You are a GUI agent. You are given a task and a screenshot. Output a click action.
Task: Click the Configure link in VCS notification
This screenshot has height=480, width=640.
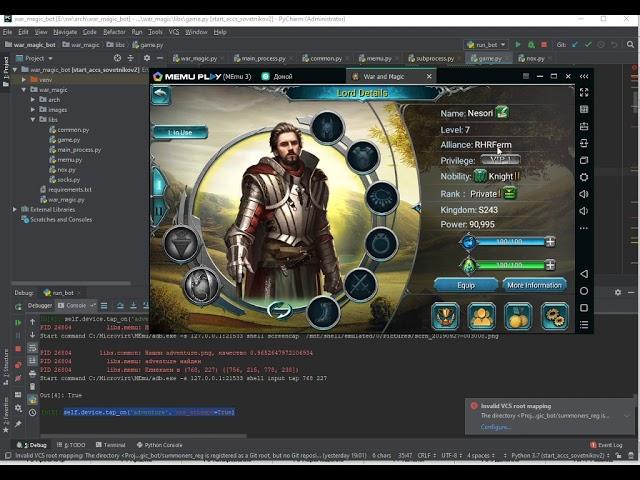coord(495,427)
